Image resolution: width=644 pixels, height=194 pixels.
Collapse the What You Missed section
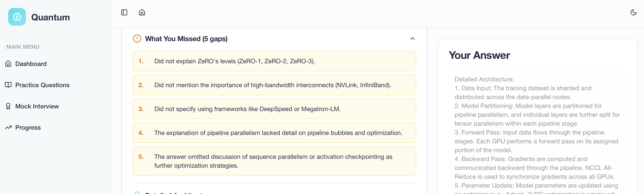[x=412, y=39]
